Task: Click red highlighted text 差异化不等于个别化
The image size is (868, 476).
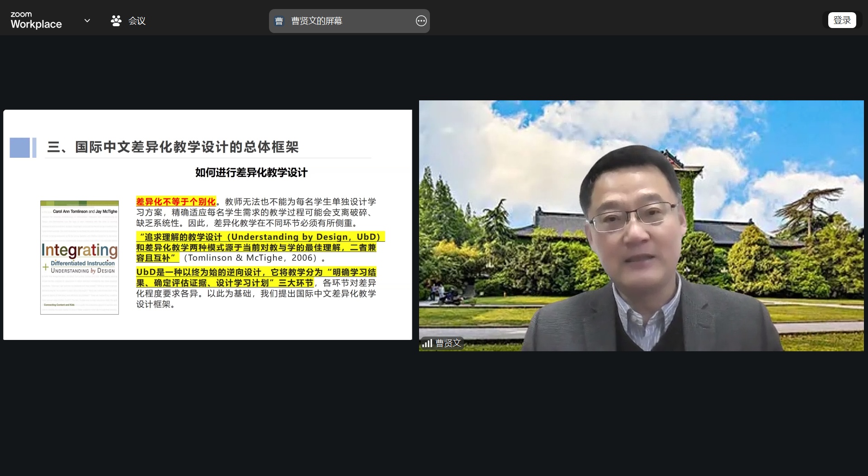Action: [x=176, y=202]
